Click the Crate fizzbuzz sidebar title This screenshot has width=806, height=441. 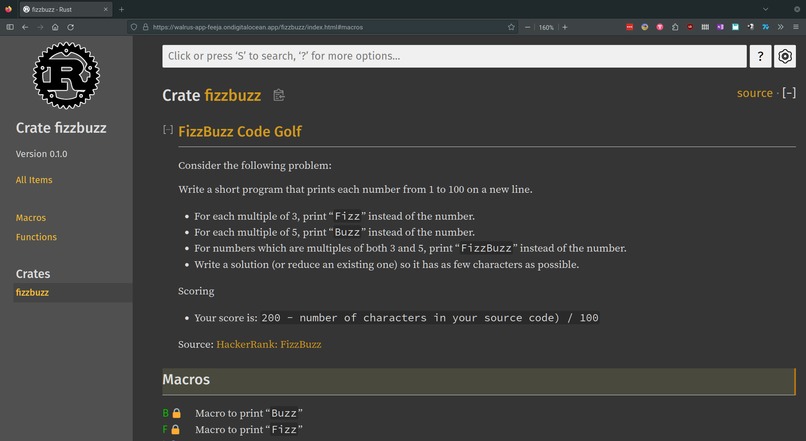coord(61,128)
